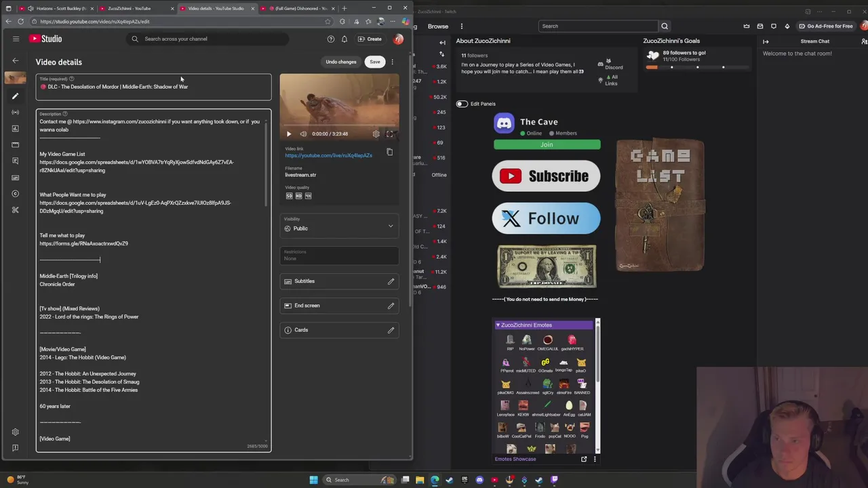Edit End screen via the pencil icon

[391, 306]
